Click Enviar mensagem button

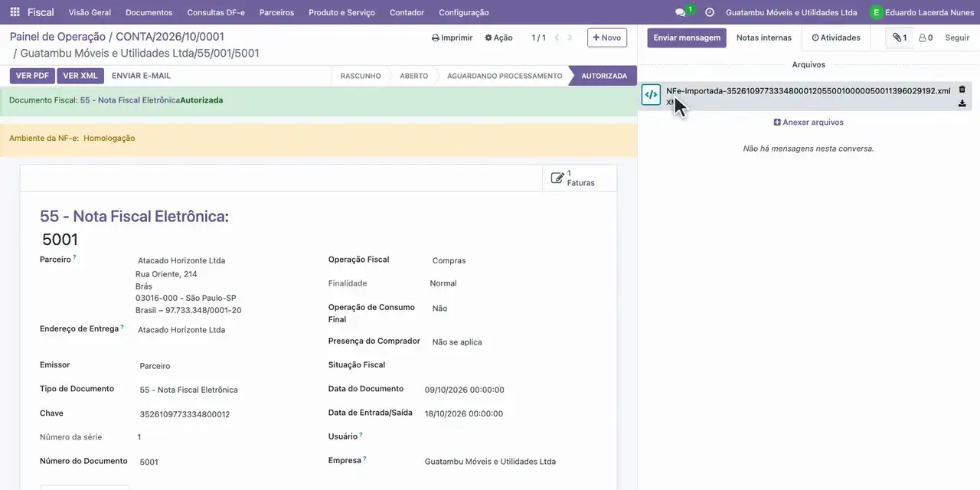(x=687, y=38)
